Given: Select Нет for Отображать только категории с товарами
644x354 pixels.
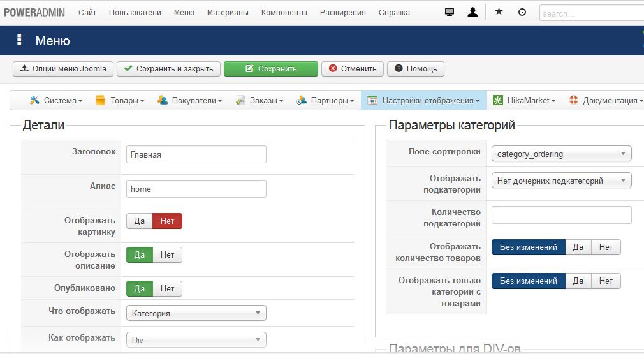Looking at the screenshot, I should tap(606, 281).
